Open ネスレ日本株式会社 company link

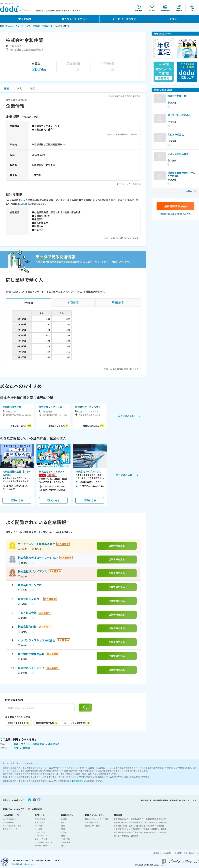click(178, 154)
